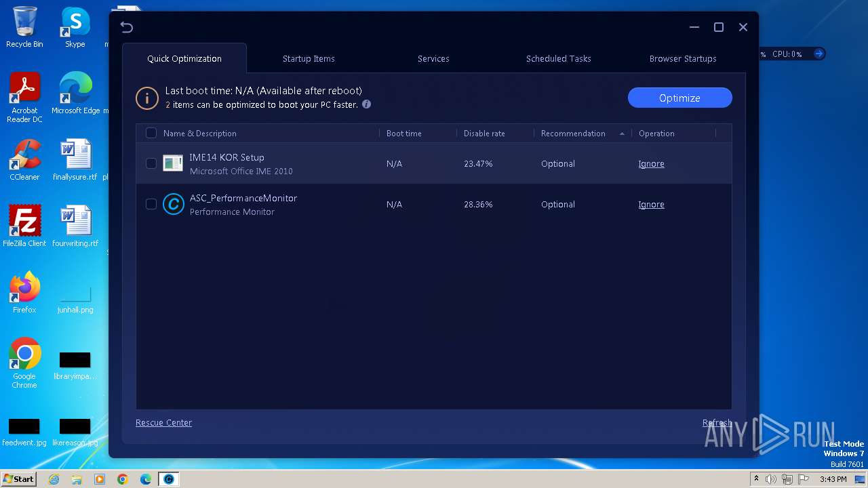Click the 'Last boot time: N/A' message
Viewport: 868px width, 488px height.
264,91
